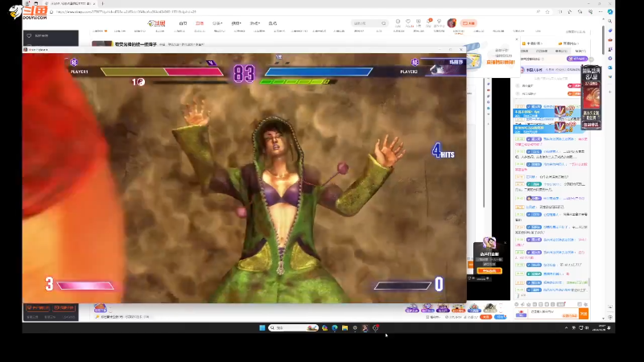This screenshot has width=644, height=362.
Task: Select the first gift icon below video
Action: click(412, 308)
